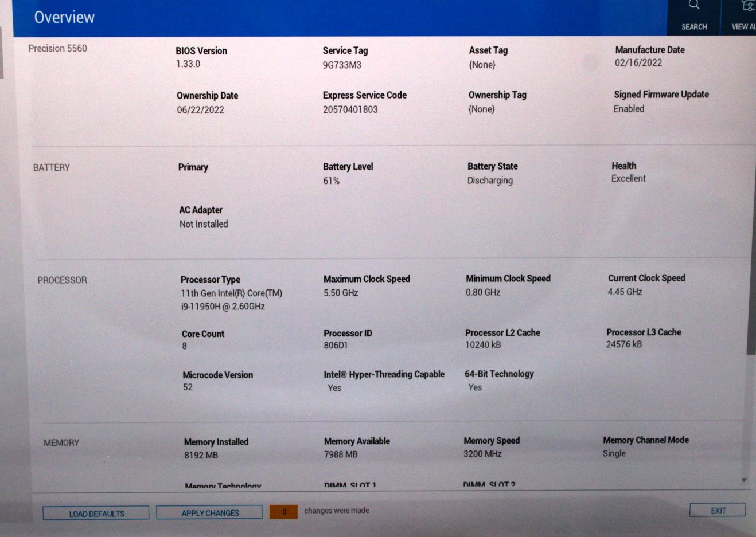The width and height of the screenshot is (756, 537).
Task: Select current clock speed 4.45 GHz
Action: coord(625,292)
